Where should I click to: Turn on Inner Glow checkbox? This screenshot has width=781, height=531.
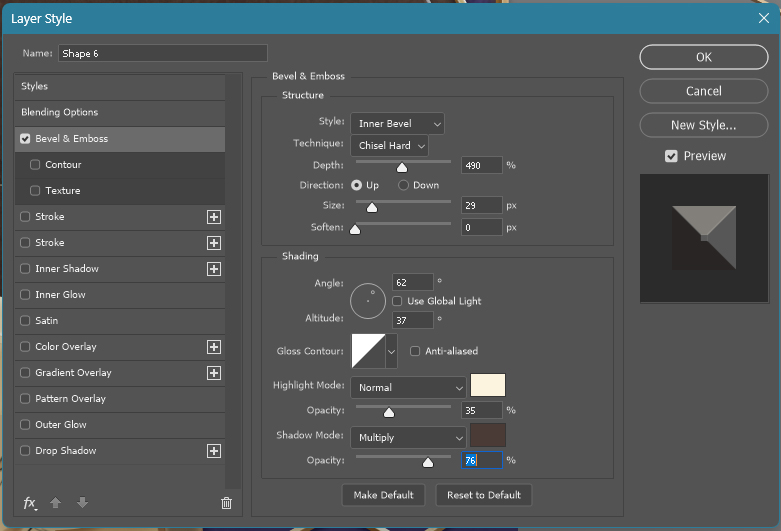25,294
